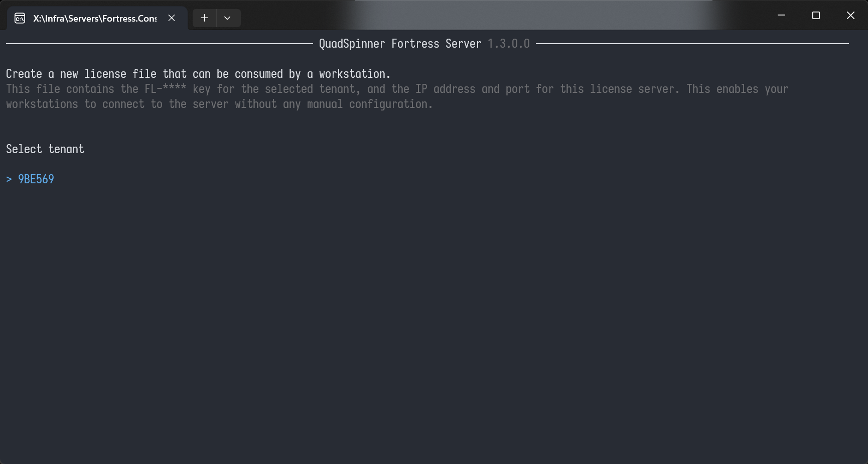
Task: Click the Select tenant prompt label
Action: coord(45,149)
